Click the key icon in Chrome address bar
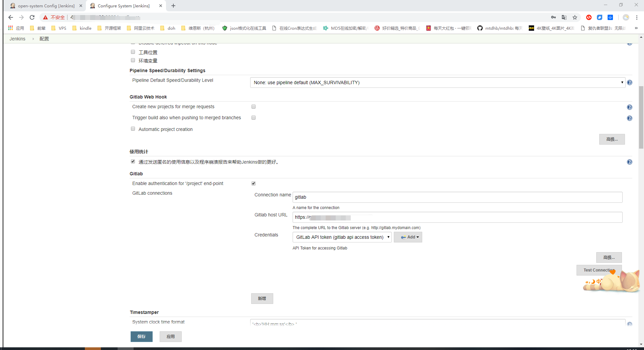 pyautogui.click(x=553, y=17)
